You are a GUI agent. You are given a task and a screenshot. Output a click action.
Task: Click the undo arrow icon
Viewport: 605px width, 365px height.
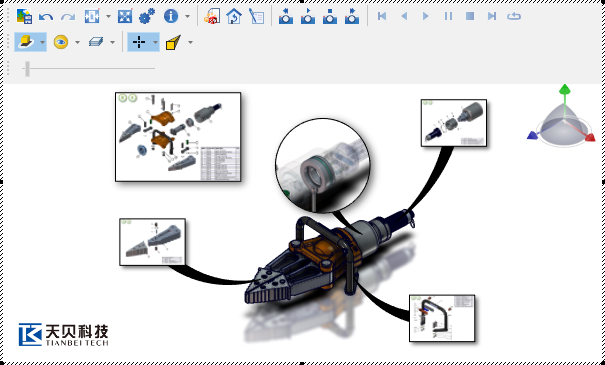click(46, 17)
